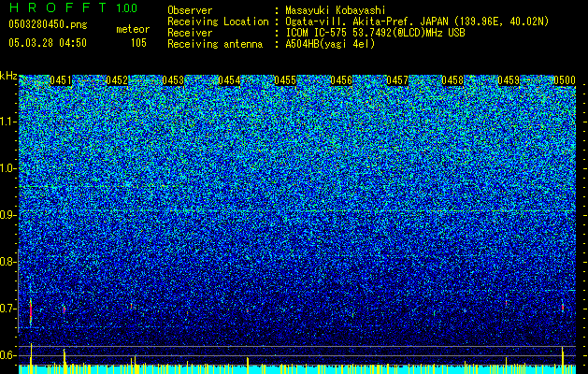Viewport: 588px width, 374px height.
Task: Click the 0.8 kHz axis tick label
Action: coord(8,262)
